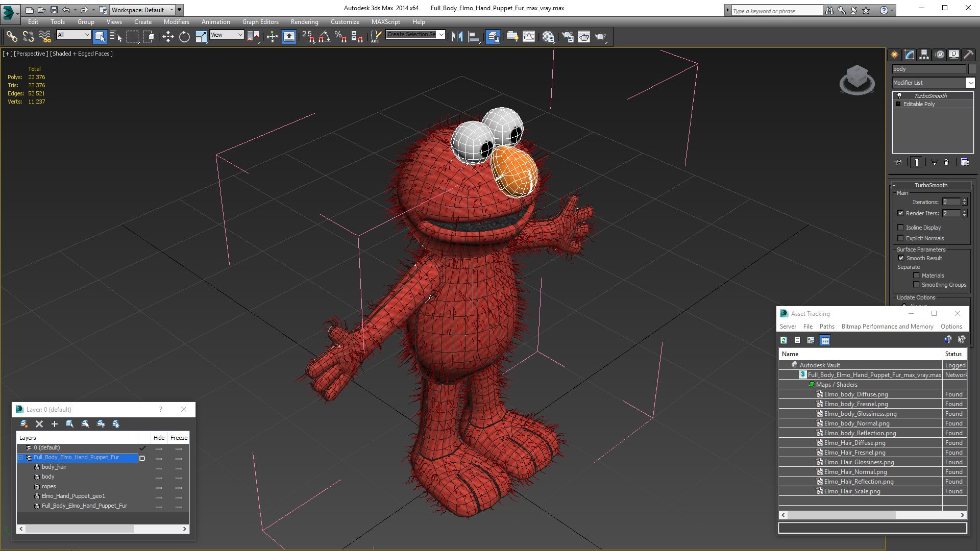
Task: Click the Align tool
Action: click(474, 36)
